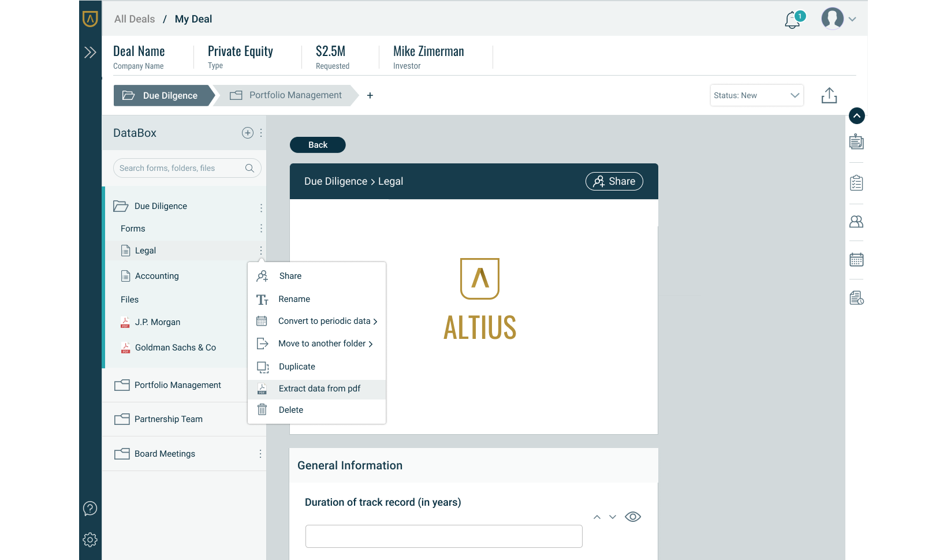Click the Altius shield logo in sidebar
Image resolution: width=947 pixels, height=560 pixels.
click(x=90, y=18)
